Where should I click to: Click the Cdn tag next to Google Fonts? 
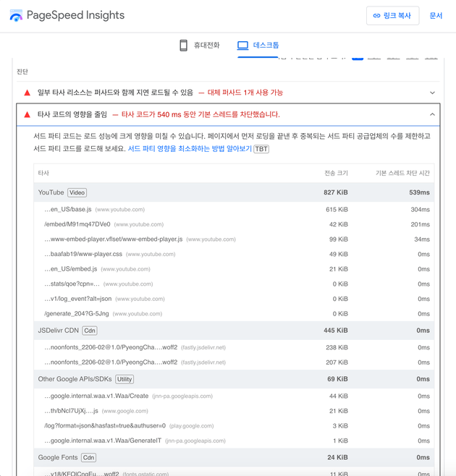point(88,457)
